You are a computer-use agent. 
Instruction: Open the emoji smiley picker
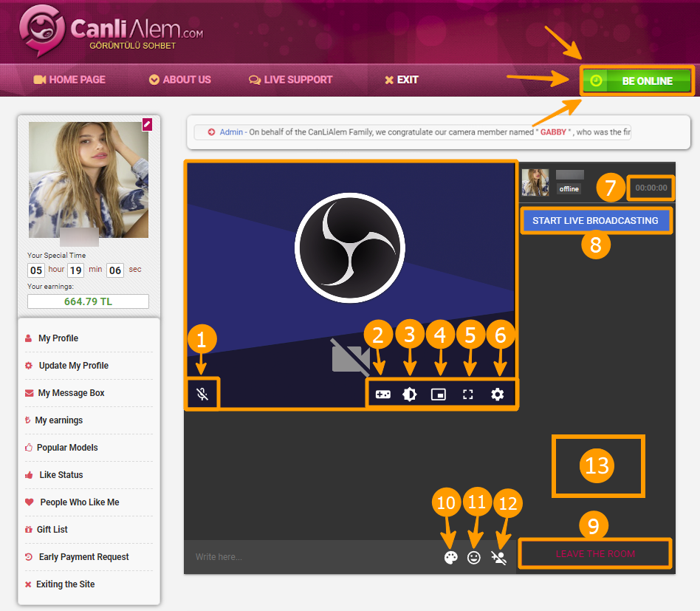coord(474,558)
